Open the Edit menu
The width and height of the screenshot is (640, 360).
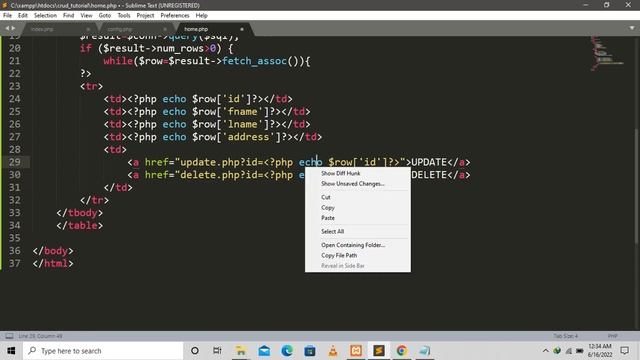click(x=22, y=16)
